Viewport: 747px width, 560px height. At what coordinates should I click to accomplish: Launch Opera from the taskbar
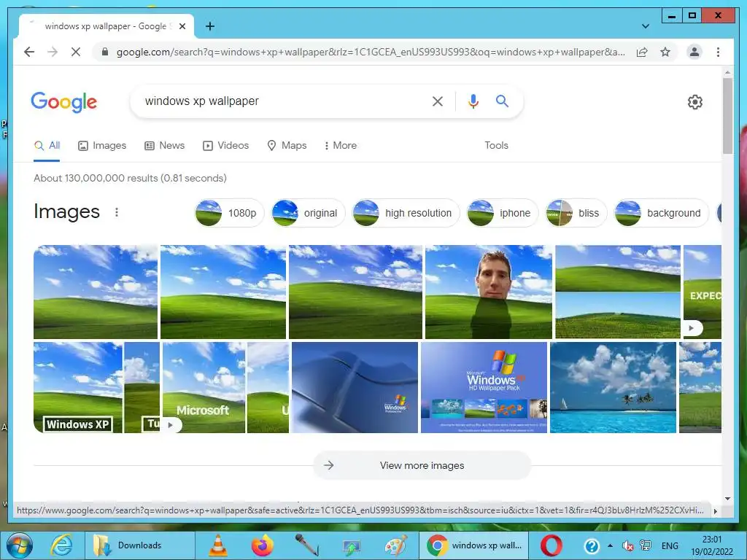(551, 545)
